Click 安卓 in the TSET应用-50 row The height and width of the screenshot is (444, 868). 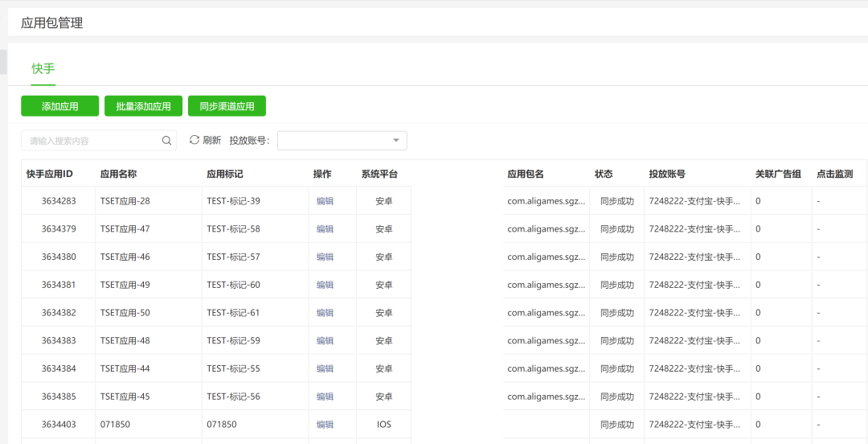coord(383,313)
